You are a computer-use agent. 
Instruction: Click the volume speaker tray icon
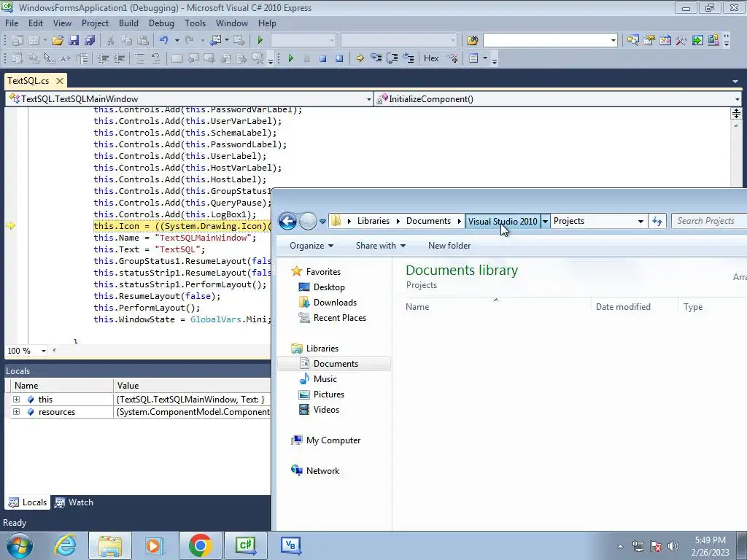(x=673, y=546)
